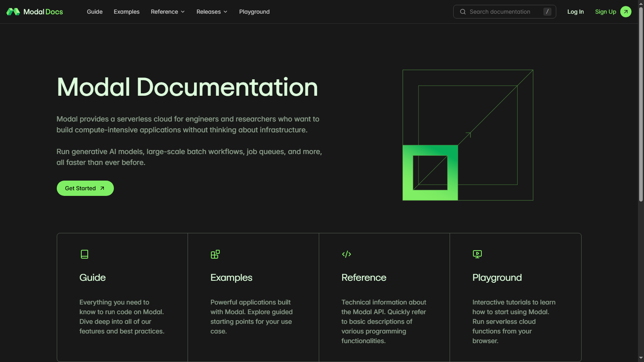
Task: Click the arrow inside Get Started button
Action: pyautogui.click(x=102, y=188)
